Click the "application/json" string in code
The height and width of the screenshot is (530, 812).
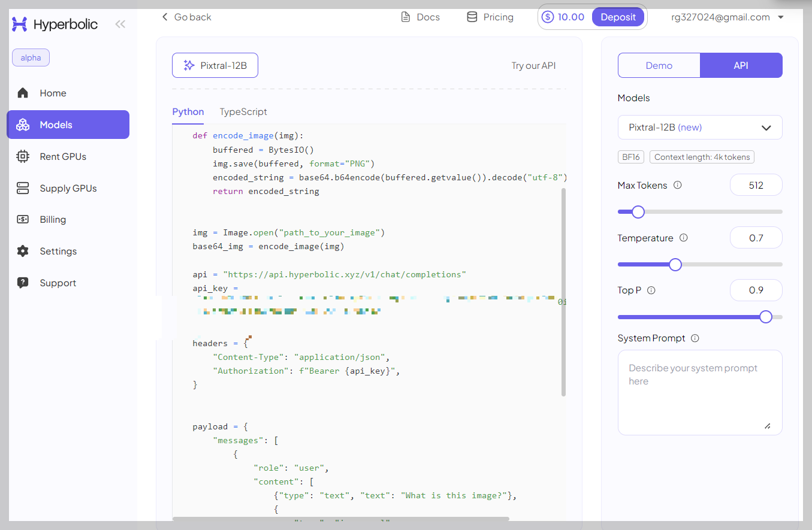click(340, 357)
